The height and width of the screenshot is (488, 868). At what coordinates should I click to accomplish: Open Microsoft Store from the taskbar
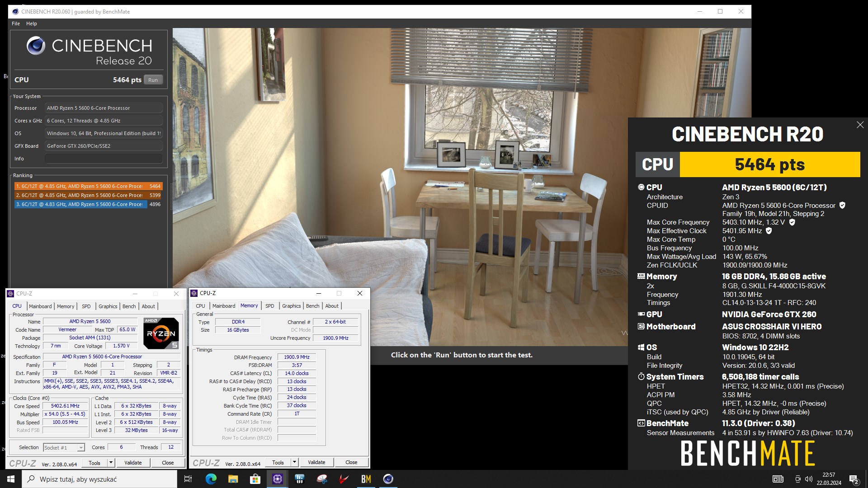coord(255,479)
